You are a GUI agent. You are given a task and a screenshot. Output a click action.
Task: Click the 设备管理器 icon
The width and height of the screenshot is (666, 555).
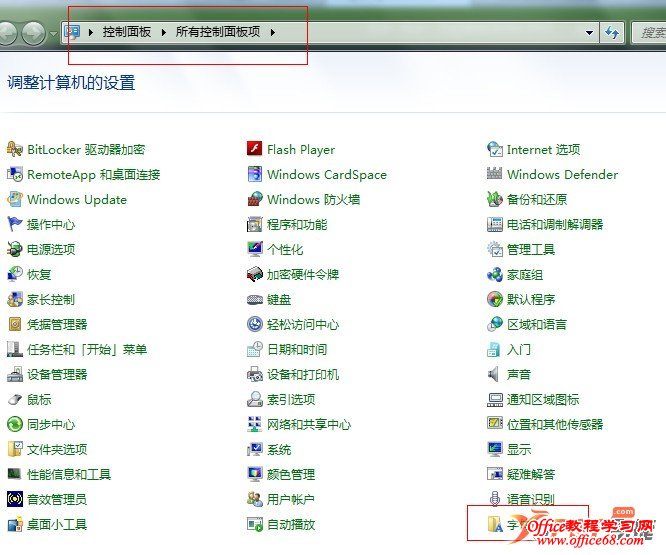pos(15,375)
